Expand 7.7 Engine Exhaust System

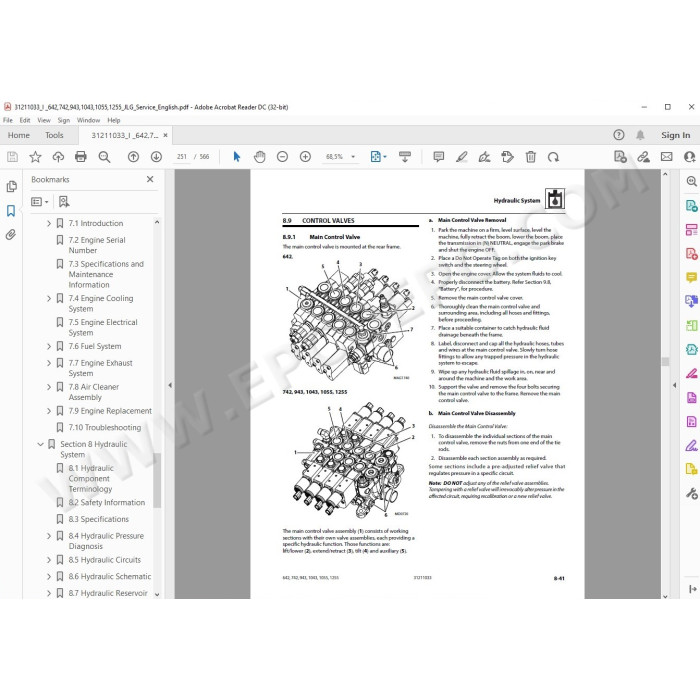49,363
